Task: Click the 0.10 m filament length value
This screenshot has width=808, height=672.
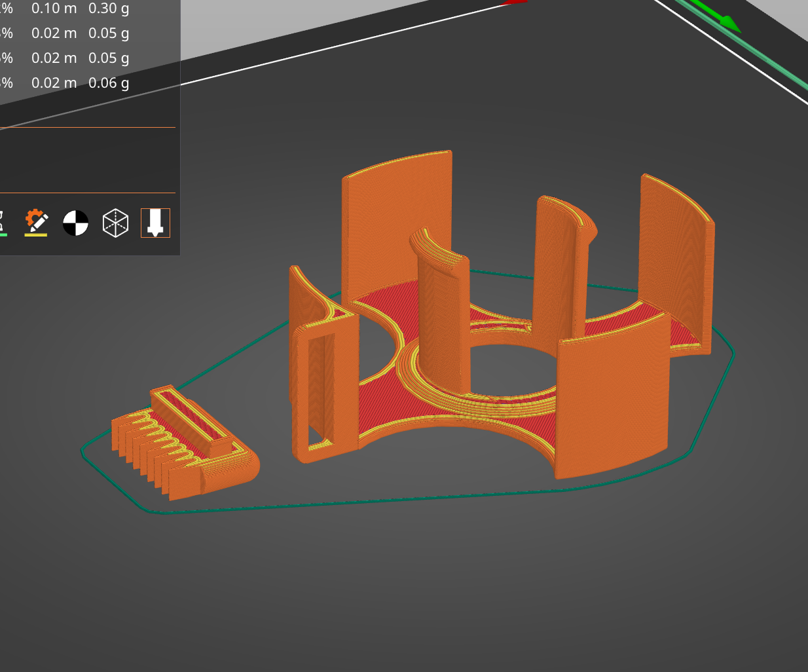Action: pyautogui.click(x=54, y=9)
